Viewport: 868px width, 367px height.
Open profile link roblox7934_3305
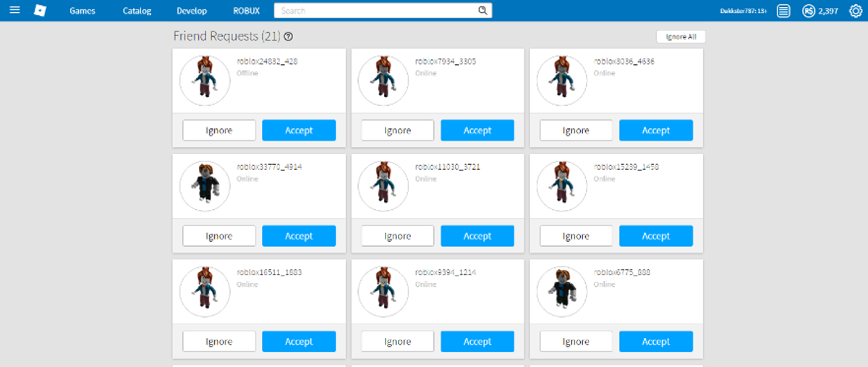point(446,62)
